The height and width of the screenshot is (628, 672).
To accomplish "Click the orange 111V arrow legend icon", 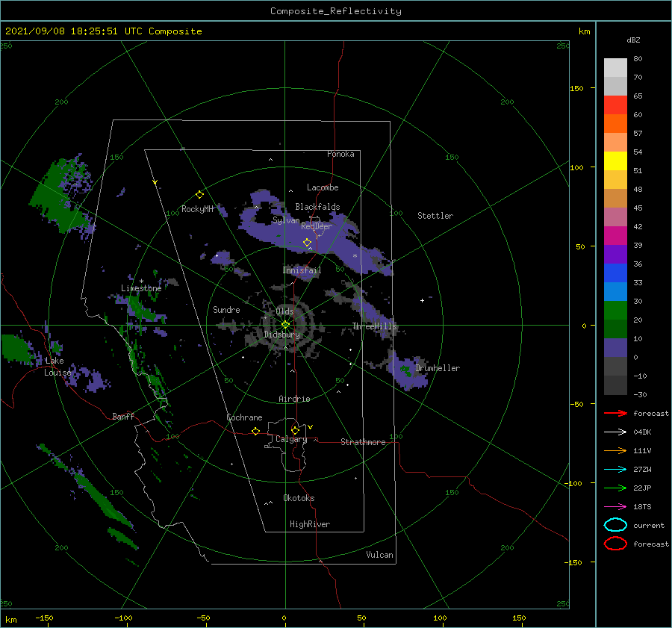I will point(615,450).
